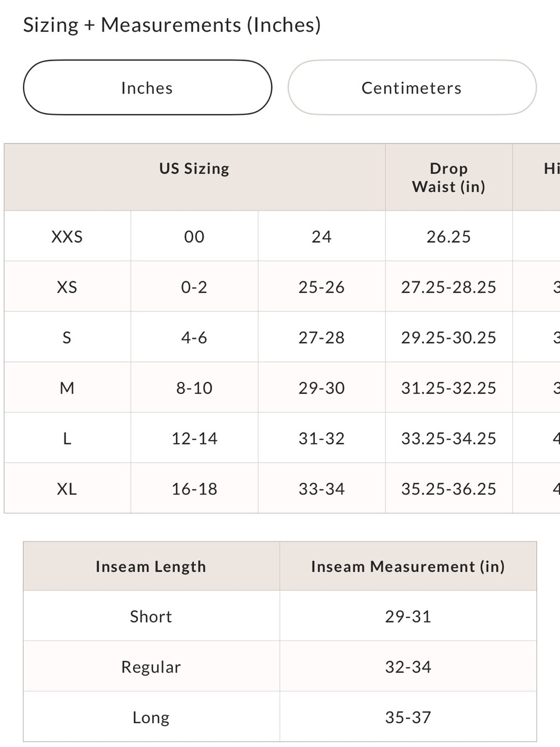
Task: Select the Inseam Length header
Action: pyautogui.click(x=151, y=567)
